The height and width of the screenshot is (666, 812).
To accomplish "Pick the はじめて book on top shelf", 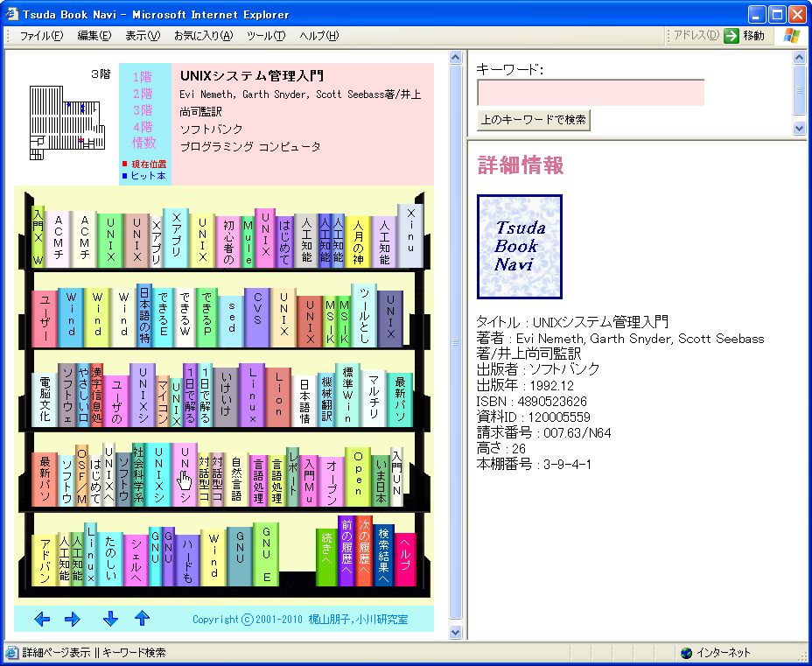I will tap(285, 242).
